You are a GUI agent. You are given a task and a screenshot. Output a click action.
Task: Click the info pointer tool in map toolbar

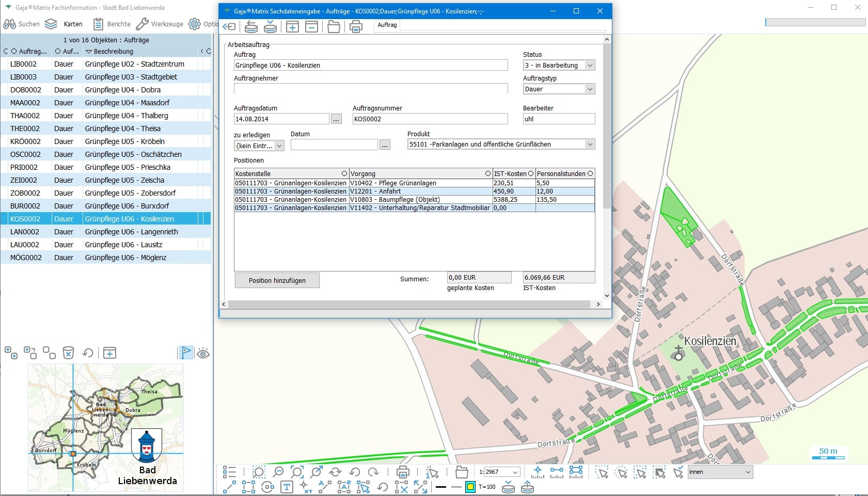coord(432,472)
